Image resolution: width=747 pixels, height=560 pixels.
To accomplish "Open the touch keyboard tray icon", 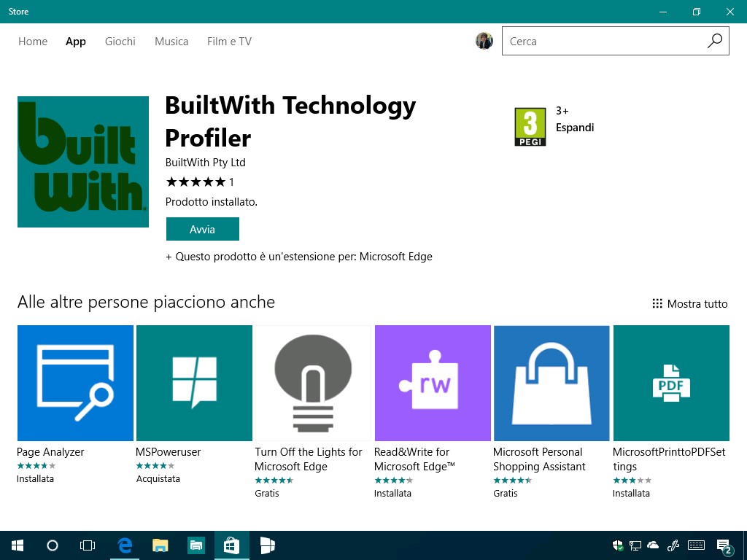I will click(x=697, y=545).
